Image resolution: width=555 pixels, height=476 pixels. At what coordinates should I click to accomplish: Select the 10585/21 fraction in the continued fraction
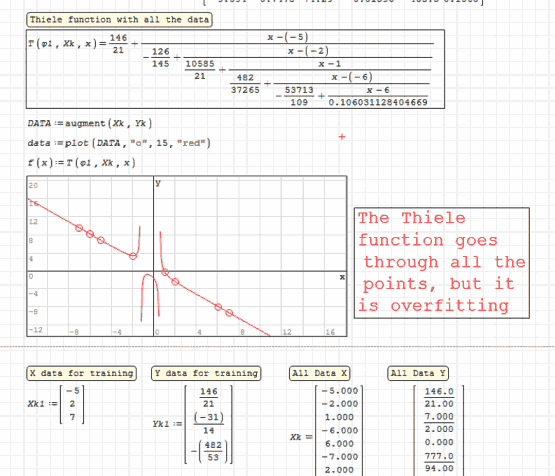(x=200, y=70)
